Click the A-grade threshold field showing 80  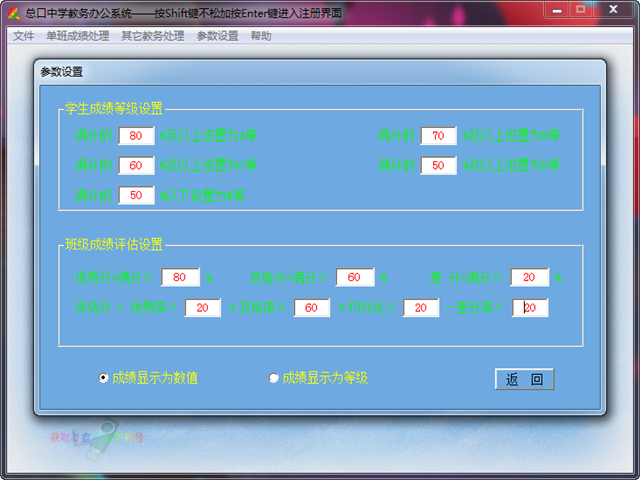click(136, 135)
